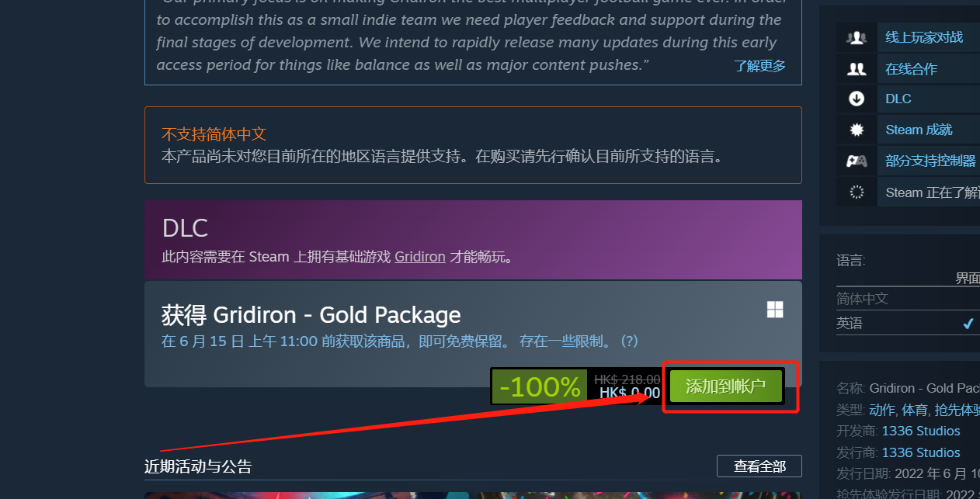Click the Steam achievements starburst icon

click(x=857, y=130)
